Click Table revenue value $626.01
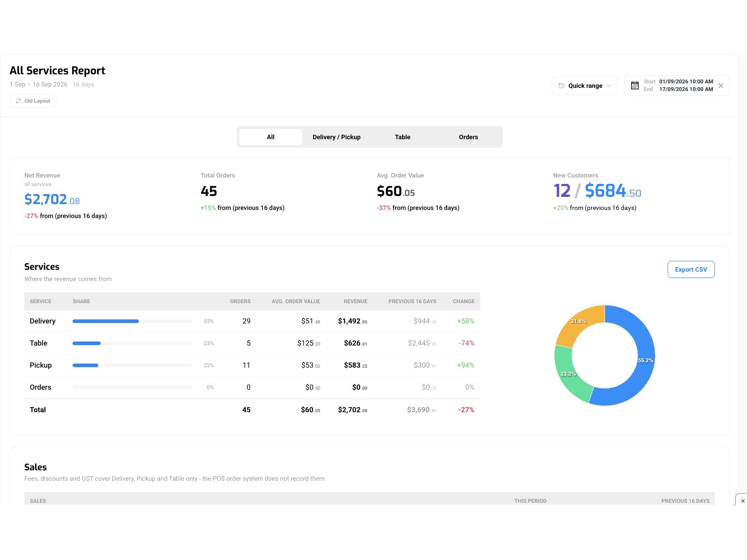Viewport: 747px width, 560px height. click(x=355, y=343)
